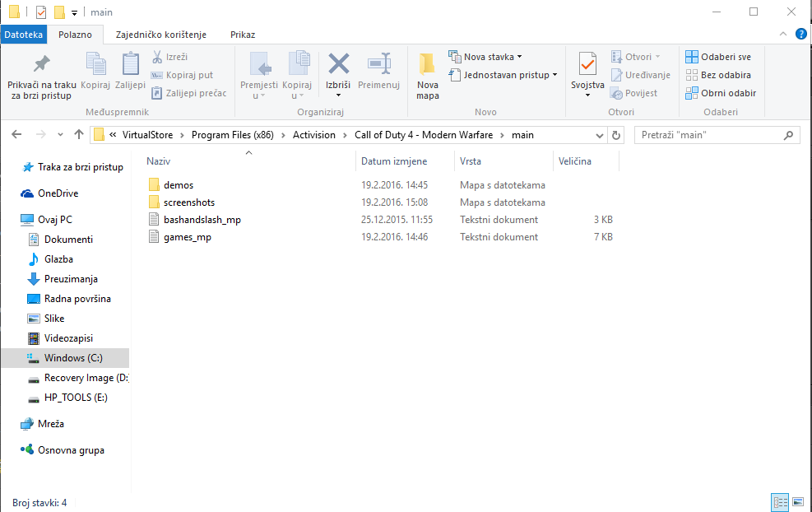Open Svojstva properties icon

(587, 64)
